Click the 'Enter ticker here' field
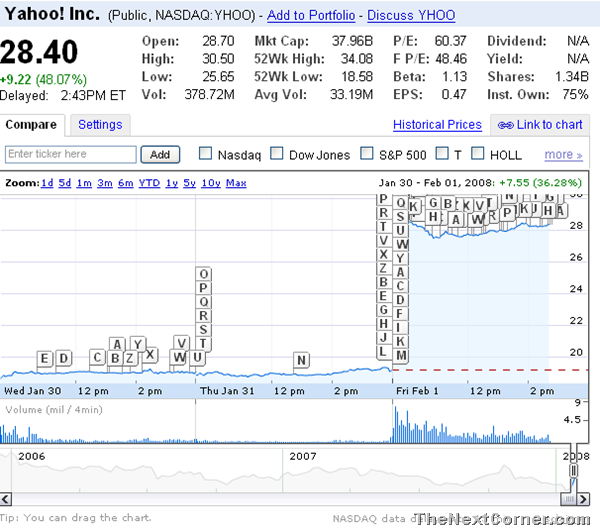The height and width of the screenshot is (532, 600). pyautogui.click(x=70, y=154)
